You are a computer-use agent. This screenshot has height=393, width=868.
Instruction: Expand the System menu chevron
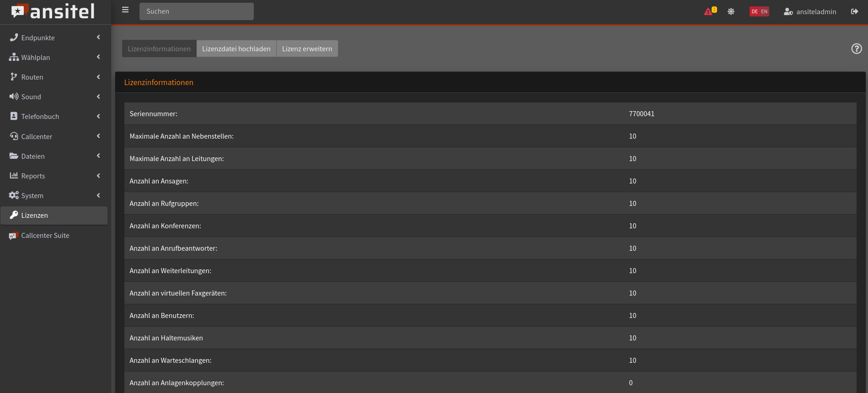pyautogui.click(x=98, y=195)
